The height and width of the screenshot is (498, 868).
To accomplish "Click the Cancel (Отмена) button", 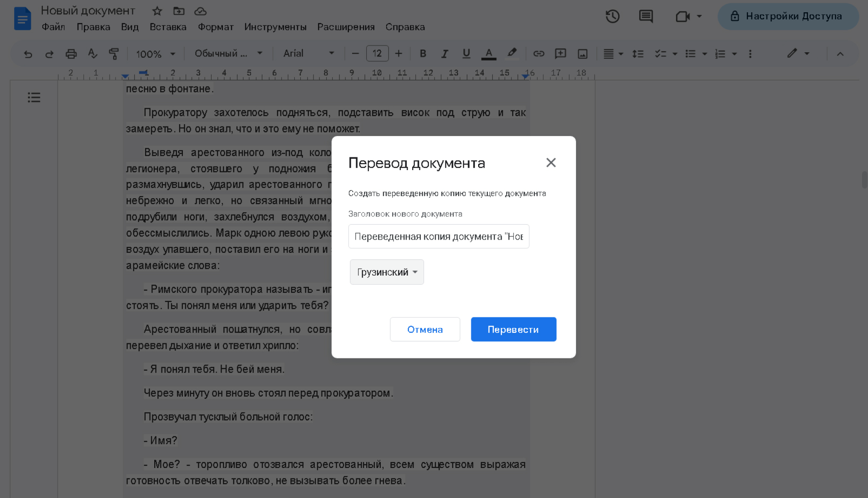I will pyautogui.click(x=424, y=329).
